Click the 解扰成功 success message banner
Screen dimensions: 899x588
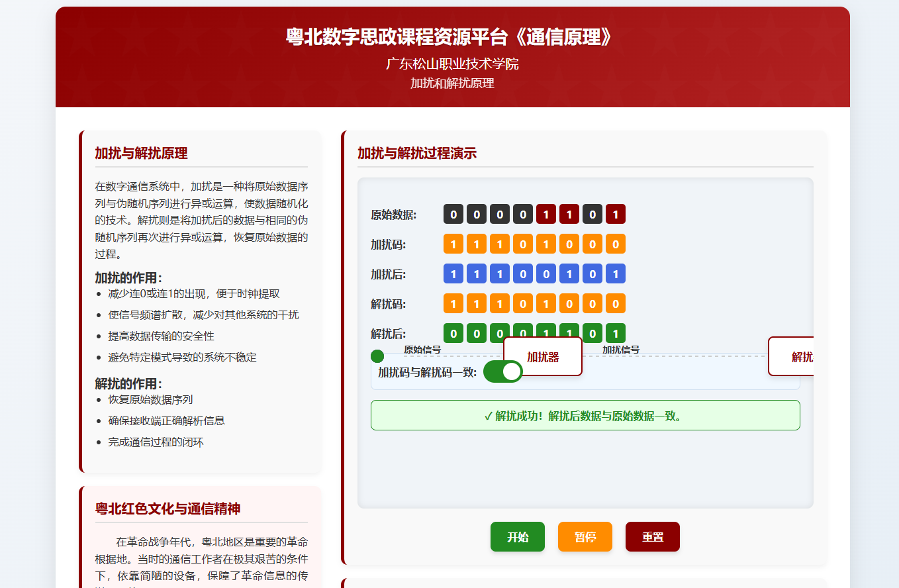pos(585,415)
